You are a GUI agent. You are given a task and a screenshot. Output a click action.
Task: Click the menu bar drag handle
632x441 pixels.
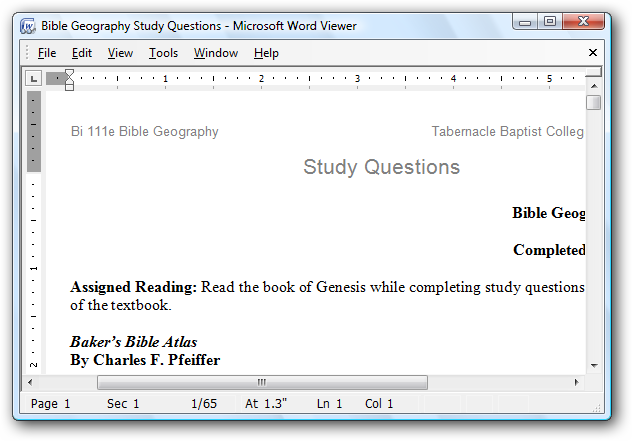coord(27,53)
